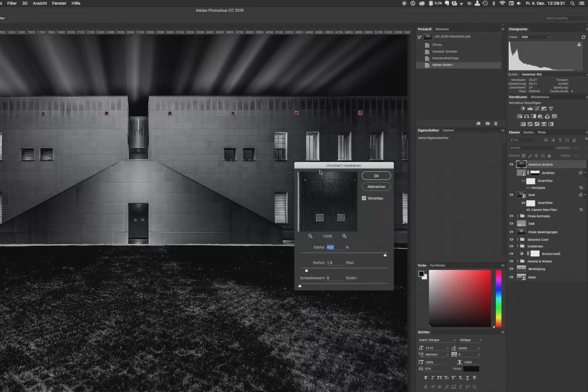Image resolution: width=588 pixels, height=392 pixels.
Task: Add a Channel Mixer adjustment
Action: tap(547, 116)
